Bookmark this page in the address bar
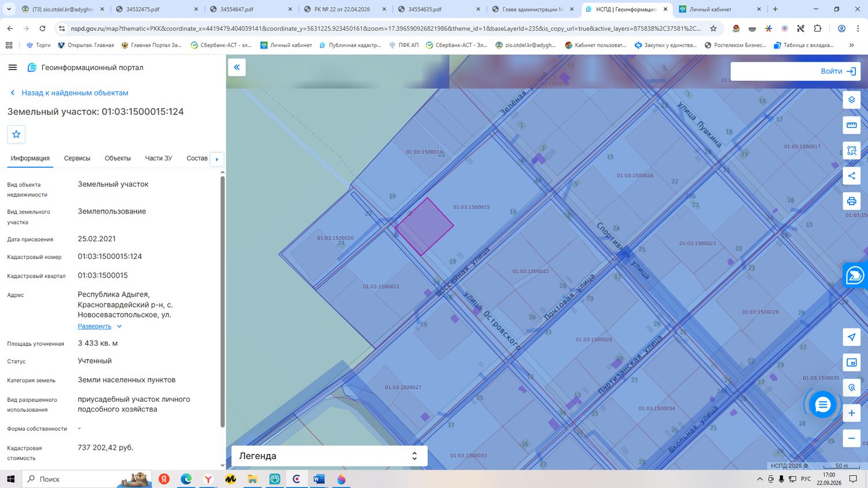This screenshot has width=868, height=488. tap(713, 28)
